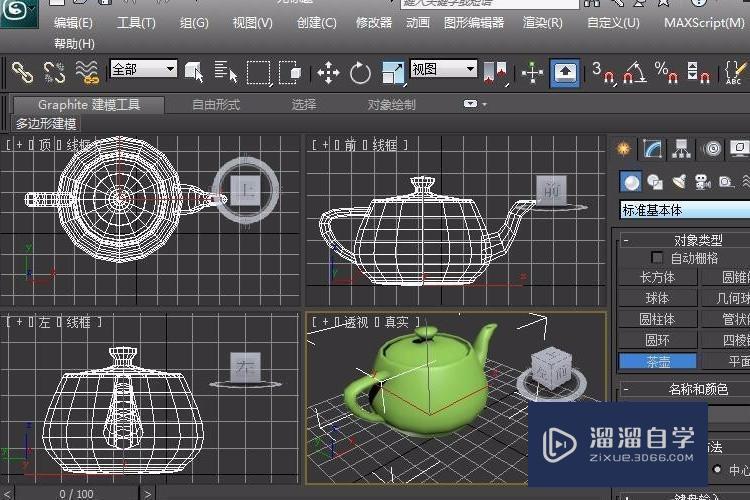Click the Bind to Space Warp icon
Viewport: 750px width, 500px height.
[88, 71]
